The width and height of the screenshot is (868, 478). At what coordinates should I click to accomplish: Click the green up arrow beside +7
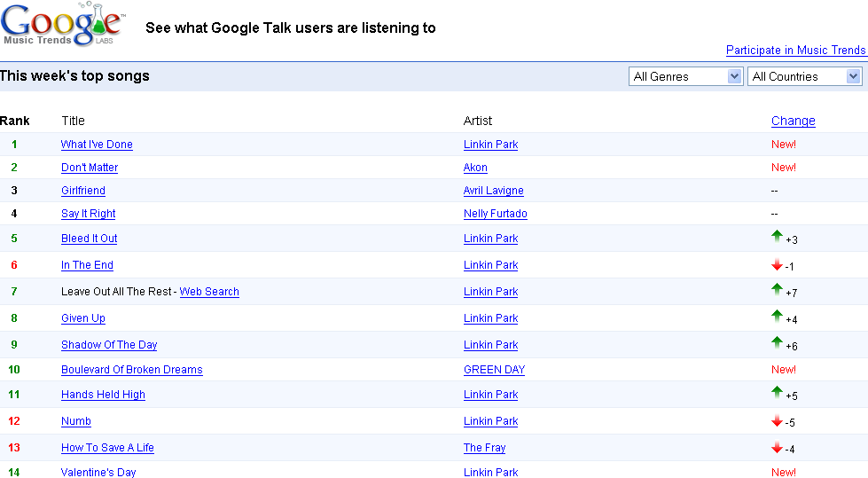778,289
